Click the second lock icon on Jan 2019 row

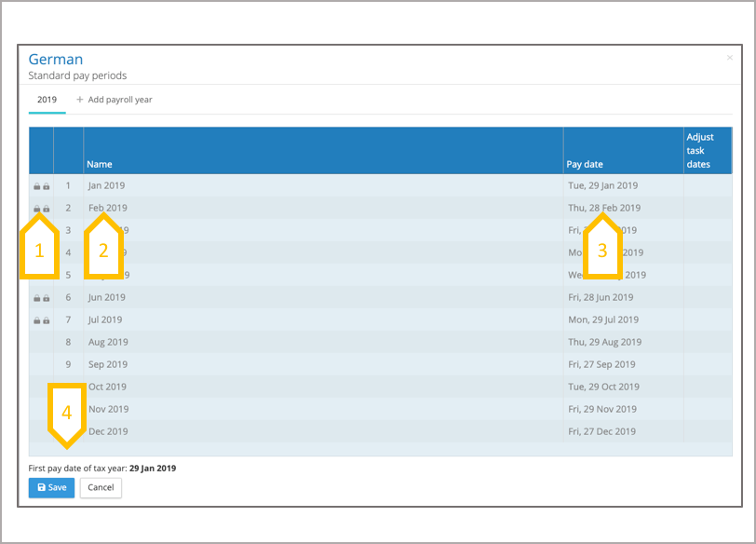pyautogui.click(x=47, y=186)
